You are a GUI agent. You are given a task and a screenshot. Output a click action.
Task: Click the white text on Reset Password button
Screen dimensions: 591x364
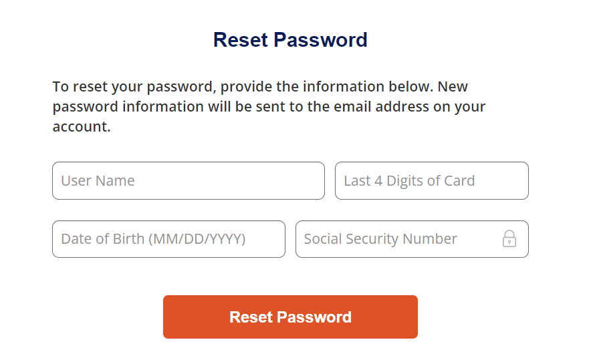pos(290,317)
